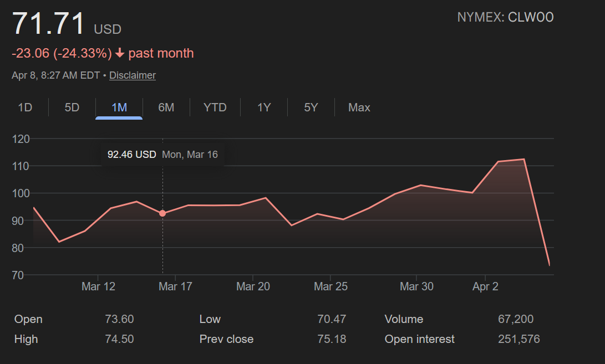
Task: Click the red down arrow icon
Action: click(120, 53)
